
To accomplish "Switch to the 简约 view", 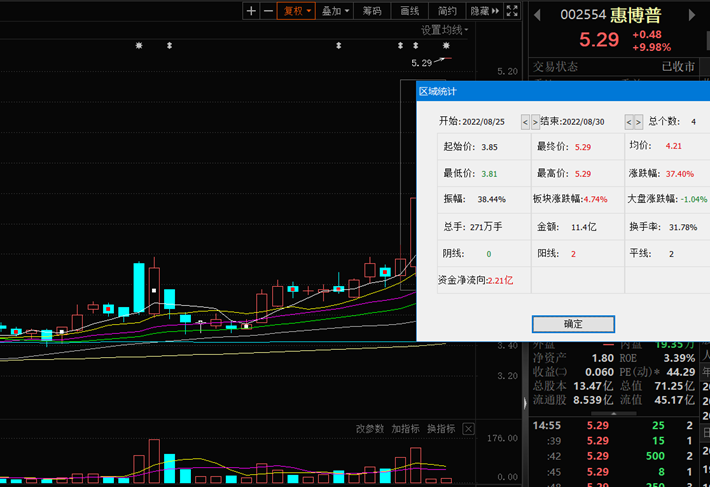I will click(447, 11).
